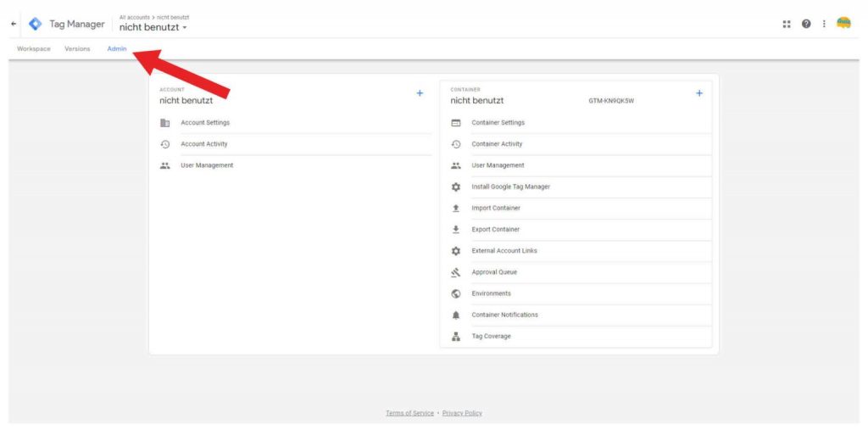Click the container ID GTM-KN9QK5W
The image size is (868, 435).
(x=611, y=101)
